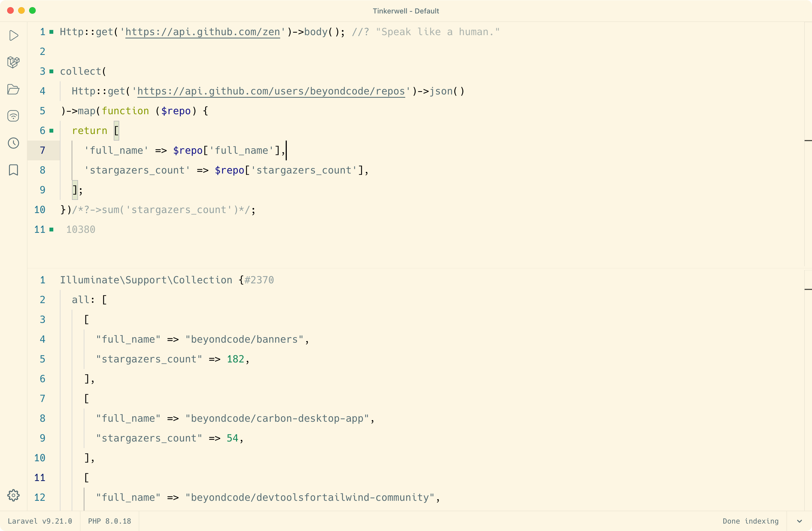Open the SSH remote connection icon
812x531 pixels.
tap(13, 116)
